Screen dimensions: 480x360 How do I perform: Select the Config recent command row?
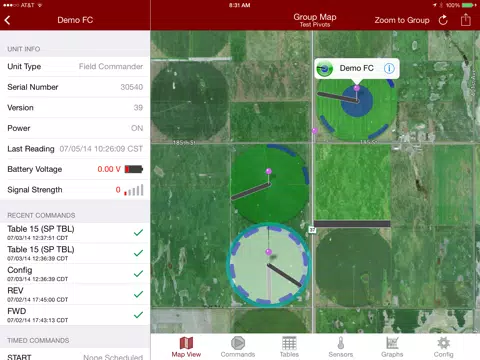(75, 274)
